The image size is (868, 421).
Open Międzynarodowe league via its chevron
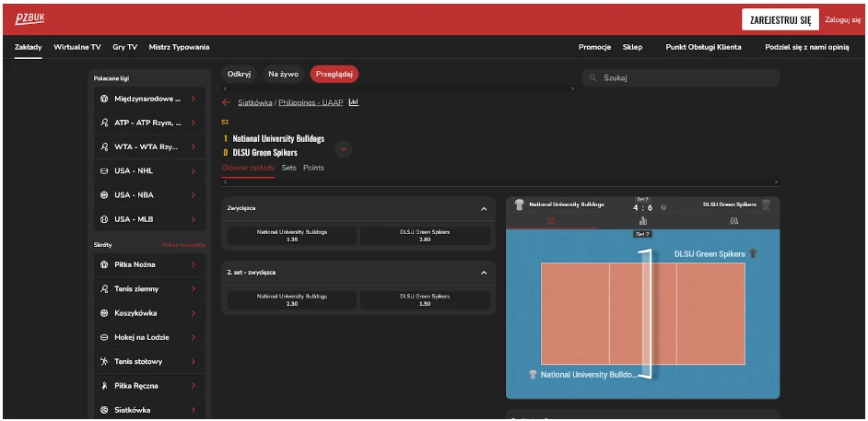point(194,99)
